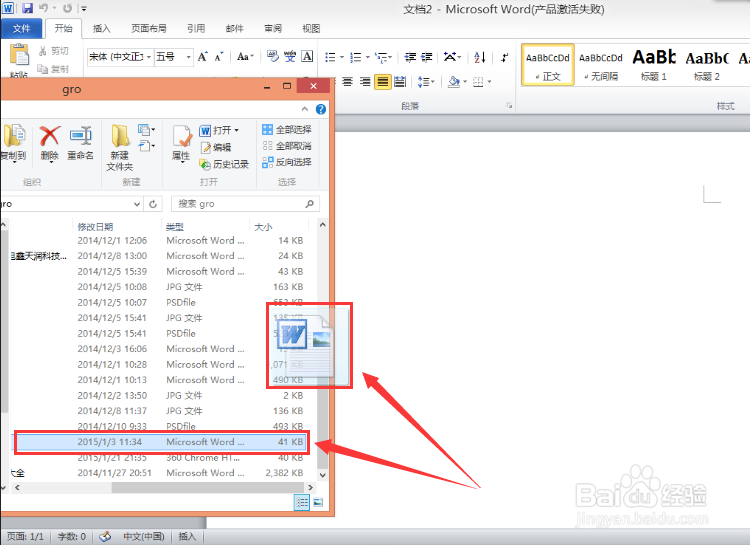Toggle align right
The height and width of the screenshot is (545, 750).
tap(365, 82)
